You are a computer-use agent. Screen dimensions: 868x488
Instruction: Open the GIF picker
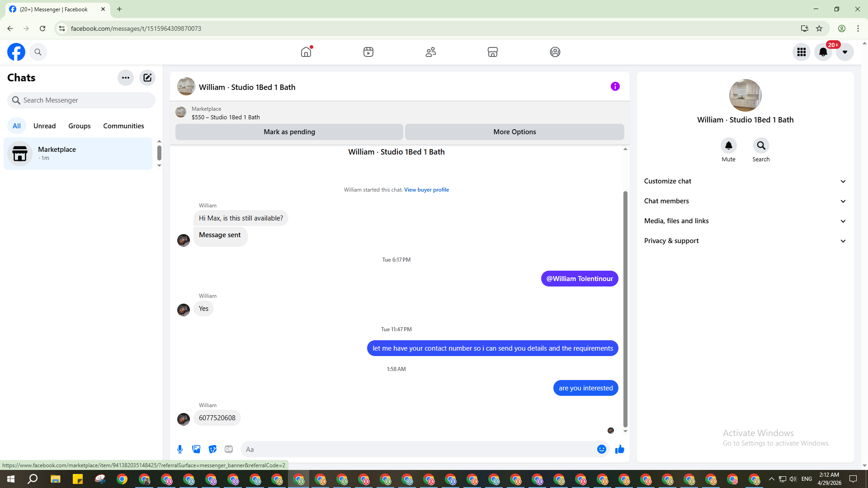click(229, 449)
